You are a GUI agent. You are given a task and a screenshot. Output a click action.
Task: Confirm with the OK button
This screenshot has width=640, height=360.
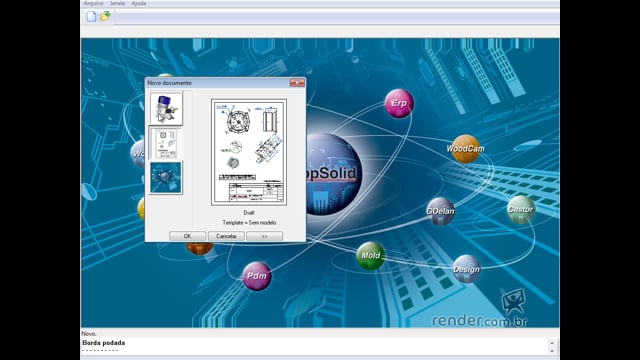[187, 236]
